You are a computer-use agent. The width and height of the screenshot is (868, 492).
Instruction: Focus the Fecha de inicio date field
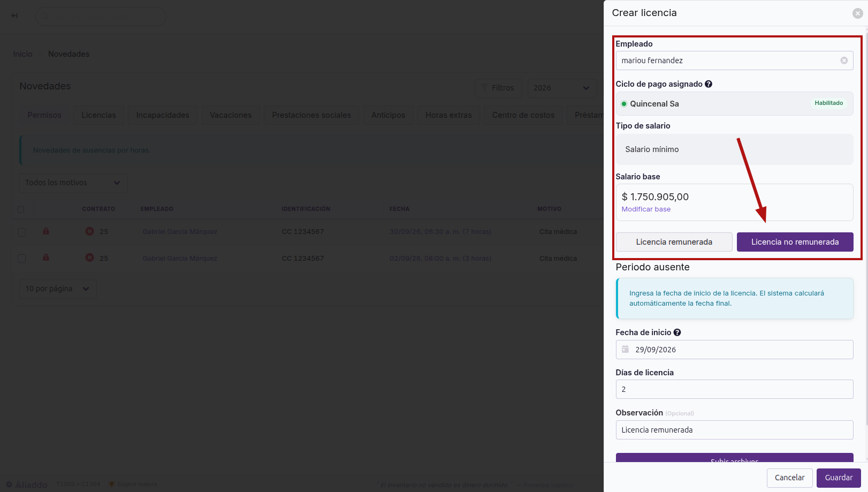coord(734,350)
